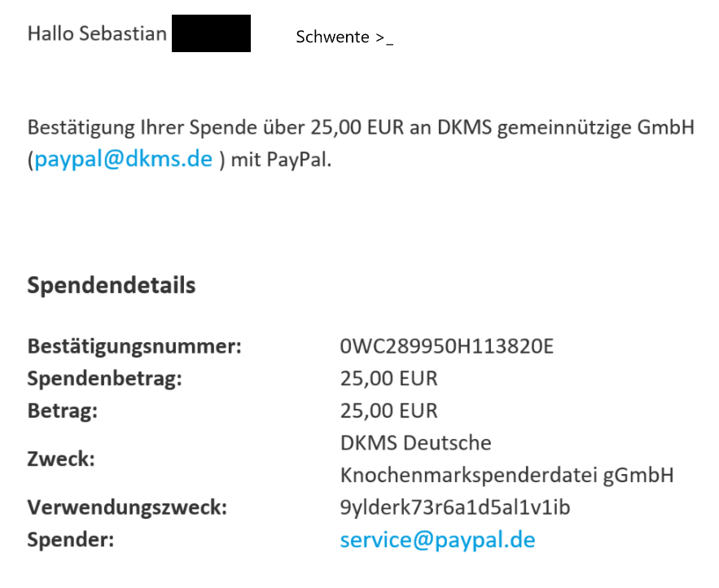Click 'DKMS gemeinnützige GmbH' in confirmation sentence

[566, 128]
